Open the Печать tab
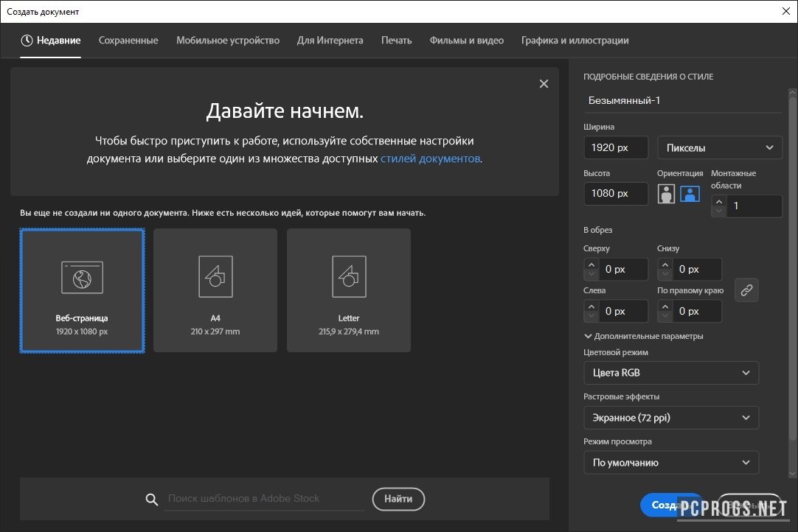This screenshot has height=532, width=798. pyautogui.click(x=397, y=41)
